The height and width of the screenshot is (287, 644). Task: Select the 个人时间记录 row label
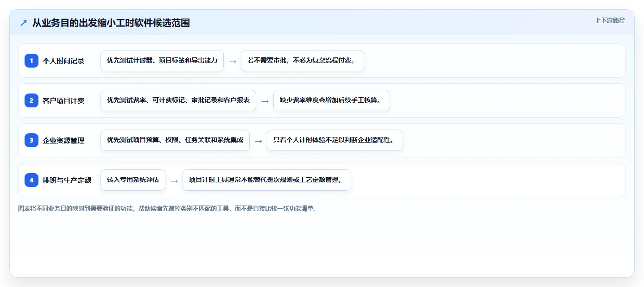63,61
